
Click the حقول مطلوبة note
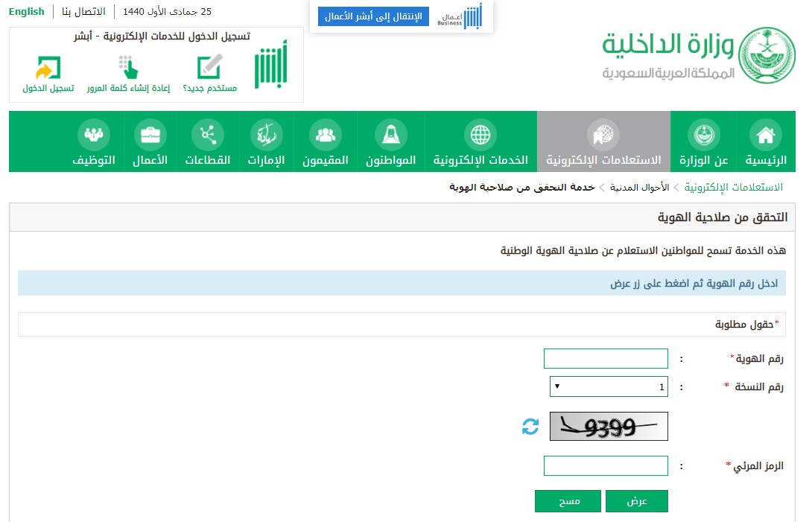746,324
